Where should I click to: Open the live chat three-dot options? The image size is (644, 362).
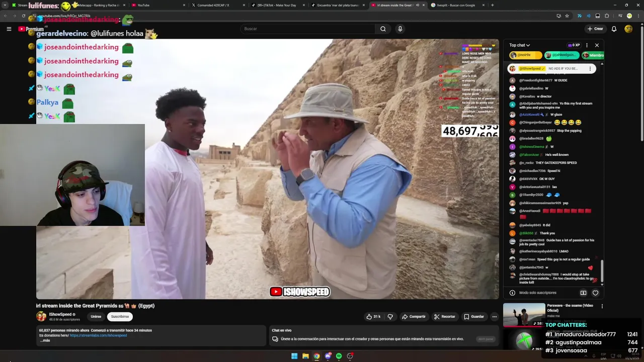(587, 45)
